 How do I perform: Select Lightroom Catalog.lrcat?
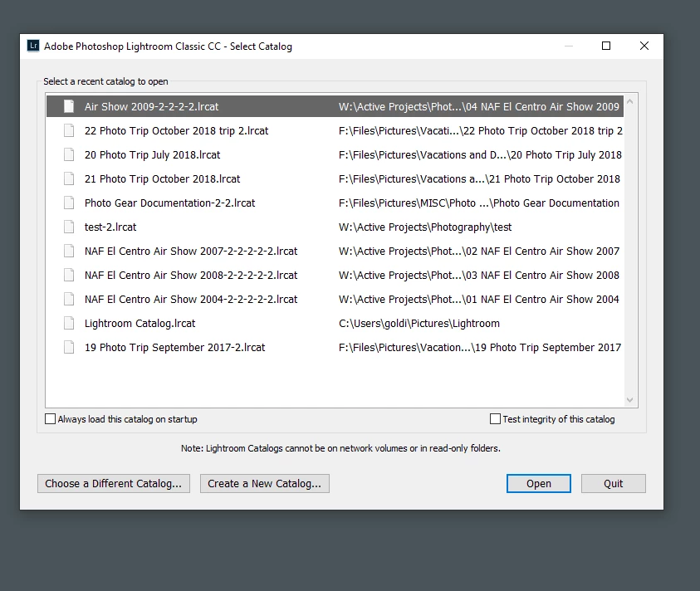click(x=140, y=324)
